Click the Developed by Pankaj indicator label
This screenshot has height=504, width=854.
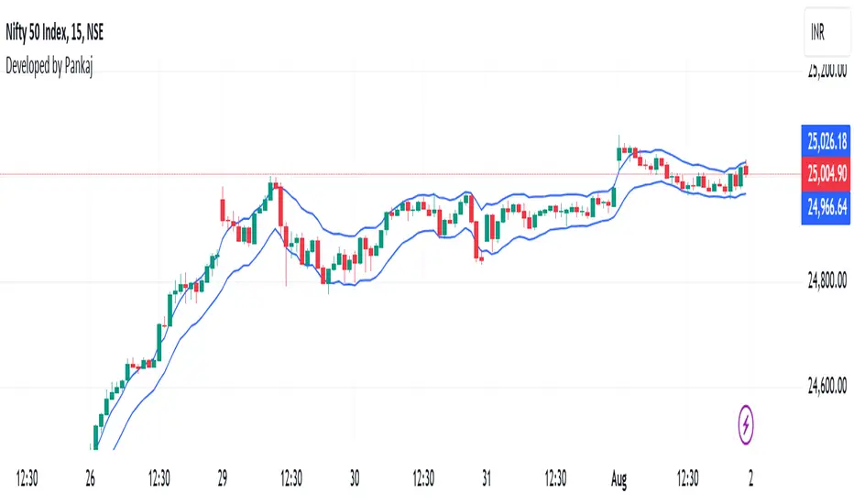tap(49, 65)
